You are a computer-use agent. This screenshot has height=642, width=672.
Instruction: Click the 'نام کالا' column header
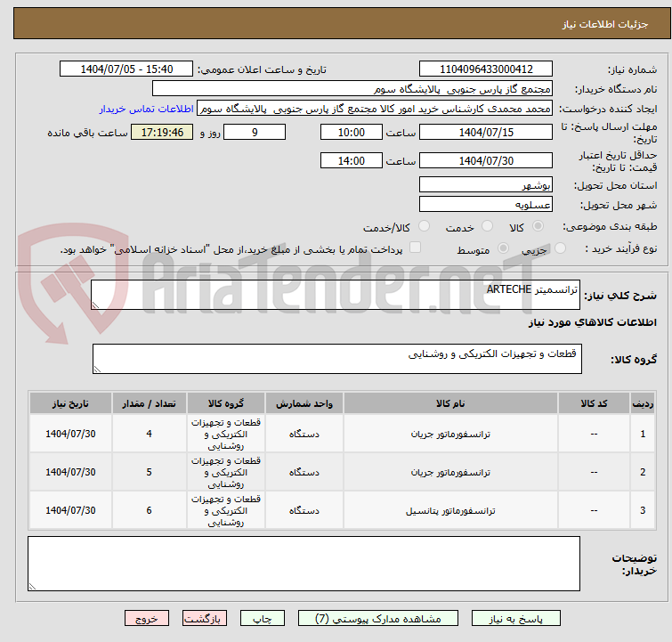coord(450,403)
